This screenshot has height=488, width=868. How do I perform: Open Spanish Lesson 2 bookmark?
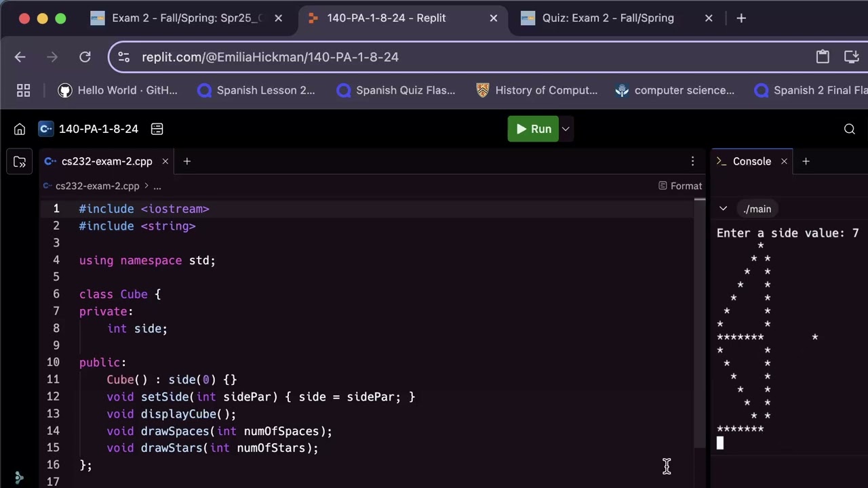(x=256, y=90)
